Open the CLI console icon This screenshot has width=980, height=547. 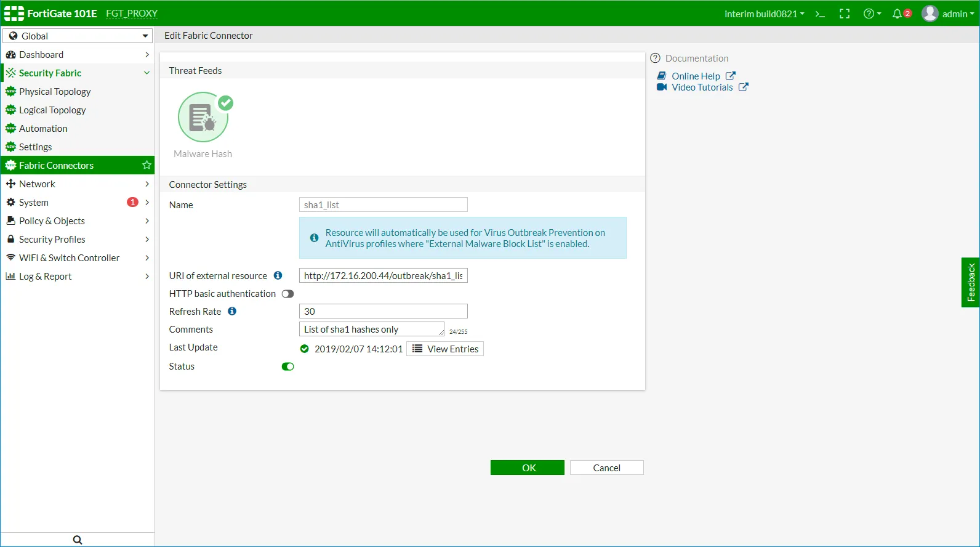click(820, 14)
